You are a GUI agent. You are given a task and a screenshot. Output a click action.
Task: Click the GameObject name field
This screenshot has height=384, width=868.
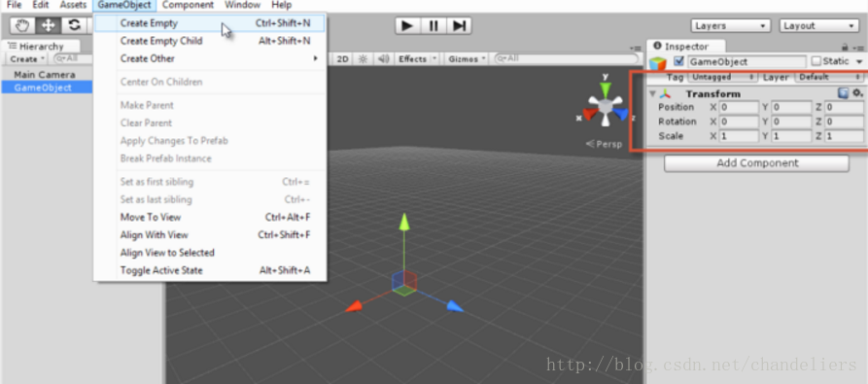[746, 62]
